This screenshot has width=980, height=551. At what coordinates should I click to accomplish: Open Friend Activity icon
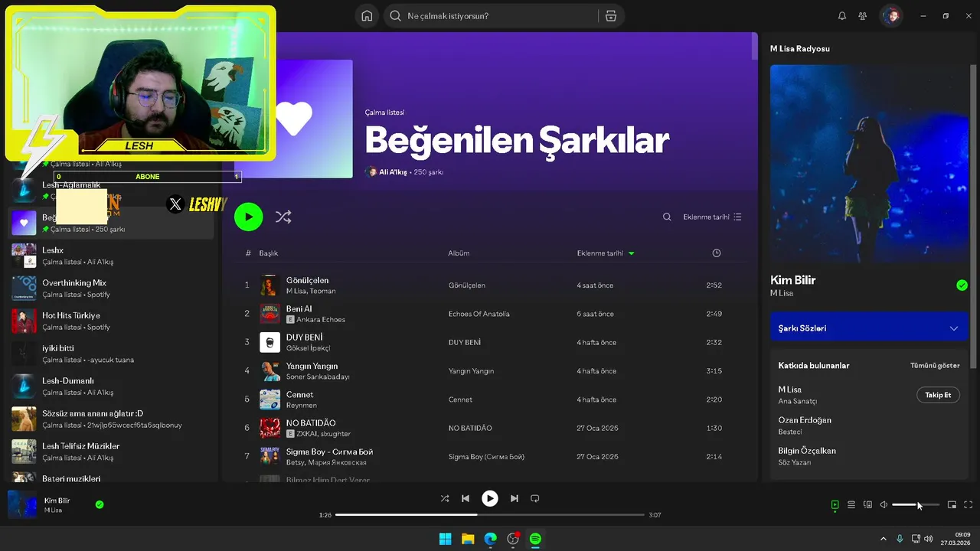point(863,16)
